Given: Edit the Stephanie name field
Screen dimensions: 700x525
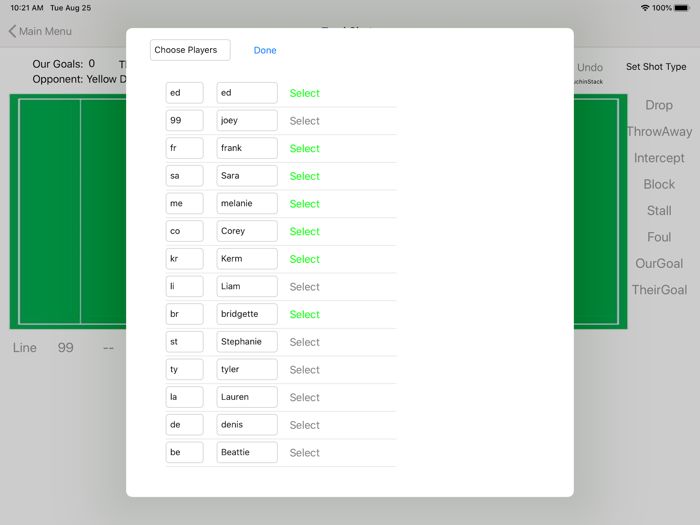Looking at the screenshot, I should click(247, 342).
